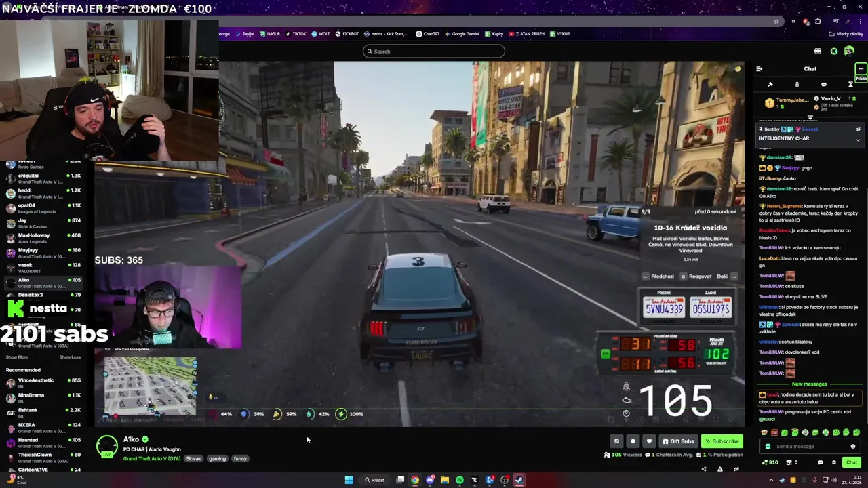868x488 pixels.
Task: Toggle the hide eye-slash icon below viewers
Action: point(736,469)
